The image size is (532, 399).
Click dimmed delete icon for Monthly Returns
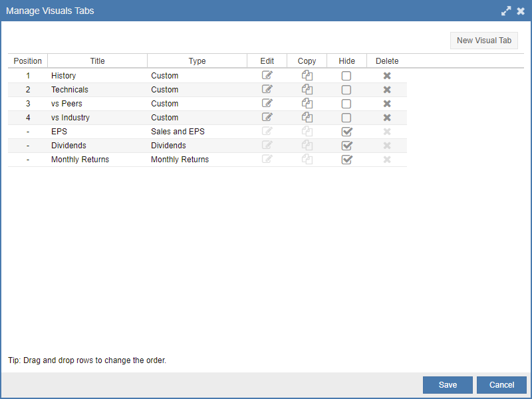387,159
